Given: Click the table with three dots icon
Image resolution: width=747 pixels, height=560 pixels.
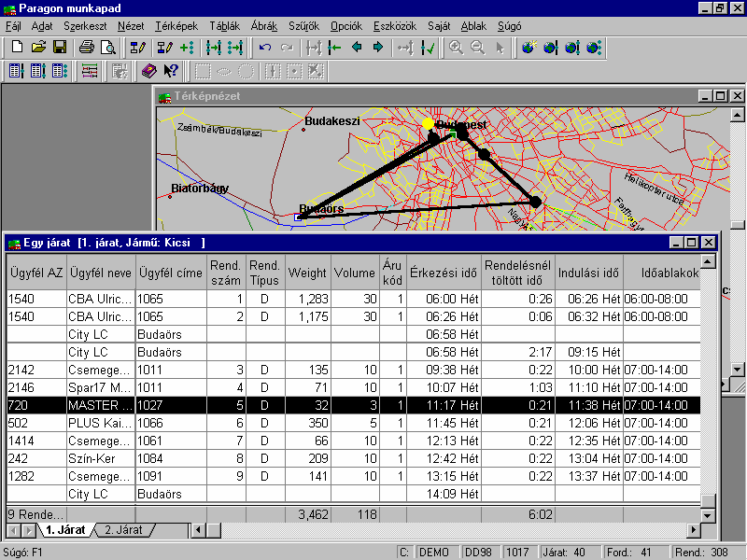Looking at the screenshot, I should pyautogui.click(x=60, y=71).
